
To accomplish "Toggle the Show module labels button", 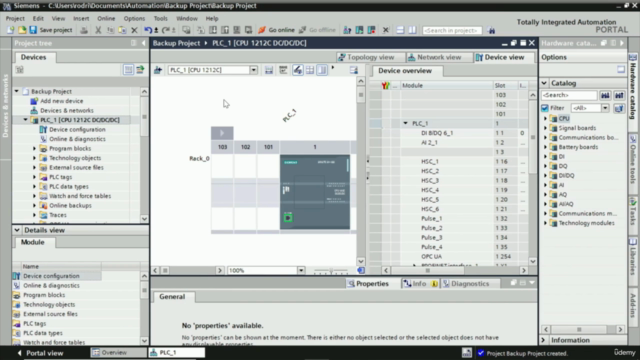I will (x=298, y=70).
